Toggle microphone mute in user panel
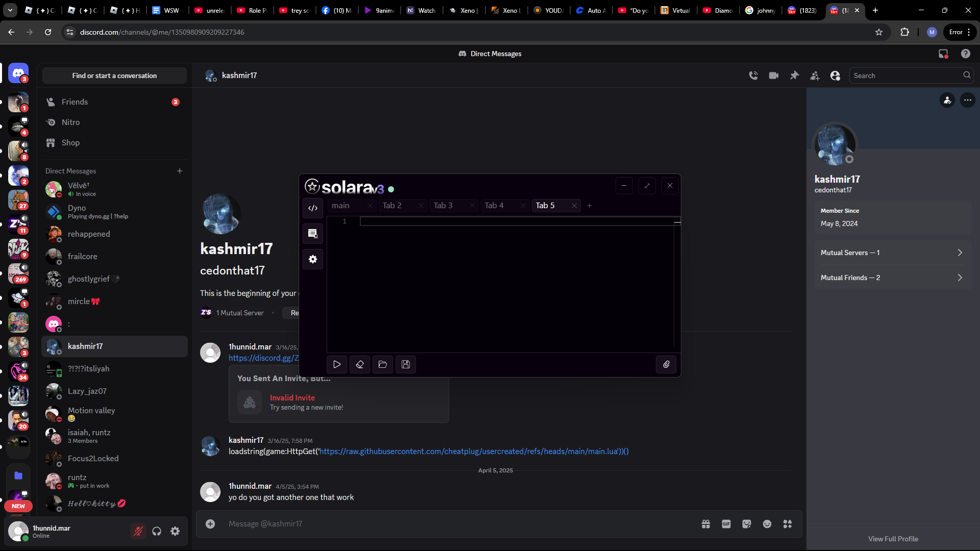 coord(138,531)
